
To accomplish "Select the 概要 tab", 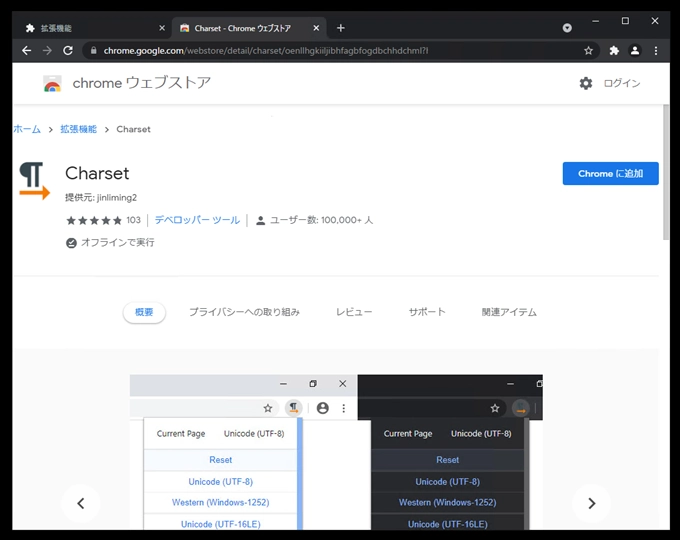I will [x=144, y=312].
